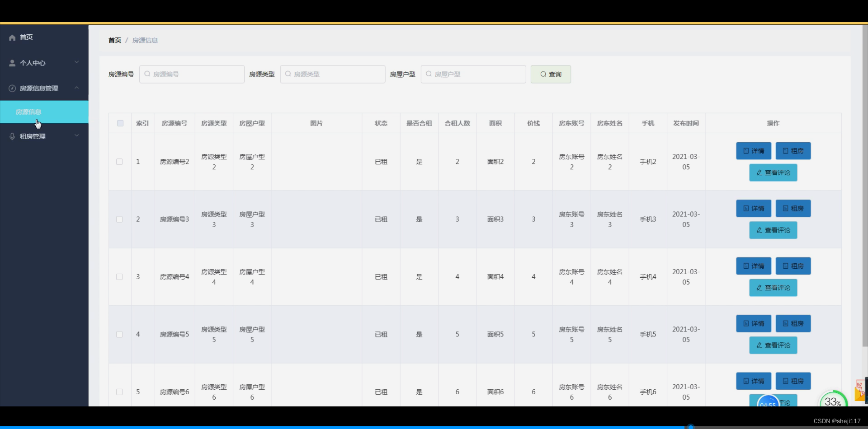868x429 pixels.
Task: Click the page vertical scrollbar
Action: (x=864, y=185)
